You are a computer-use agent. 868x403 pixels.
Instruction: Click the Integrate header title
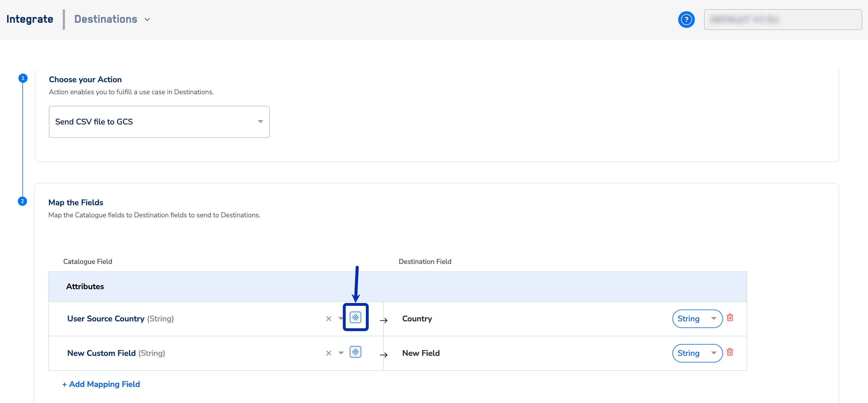(30, 19)
